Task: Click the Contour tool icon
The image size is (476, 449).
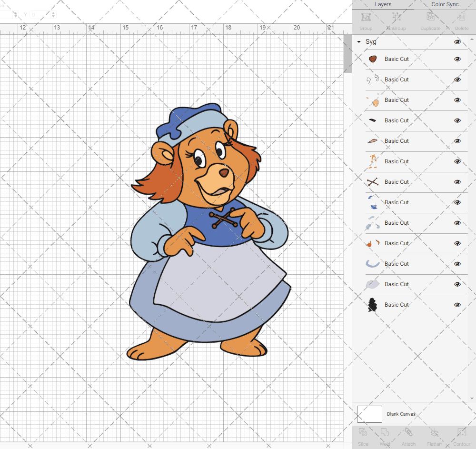Action: (x=462, y=432)
